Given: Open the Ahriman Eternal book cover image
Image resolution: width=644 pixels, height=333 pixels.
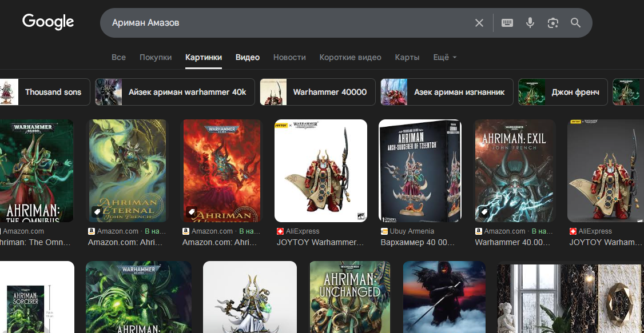Looking at the screenshot, I should 128,171.
